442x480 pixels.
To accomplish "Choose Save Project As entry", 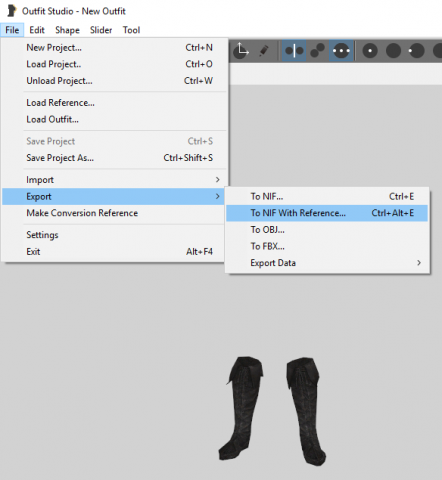I will coord(114,158).
